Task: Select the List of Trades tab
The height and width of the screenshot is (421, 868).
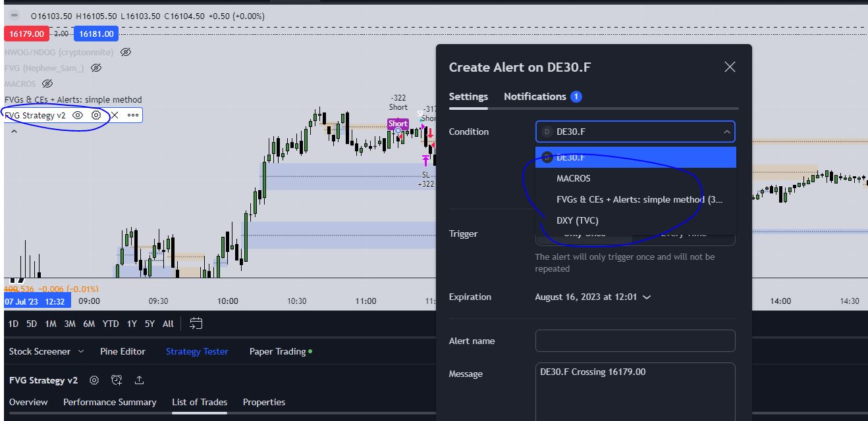Action: coord(200,402)
